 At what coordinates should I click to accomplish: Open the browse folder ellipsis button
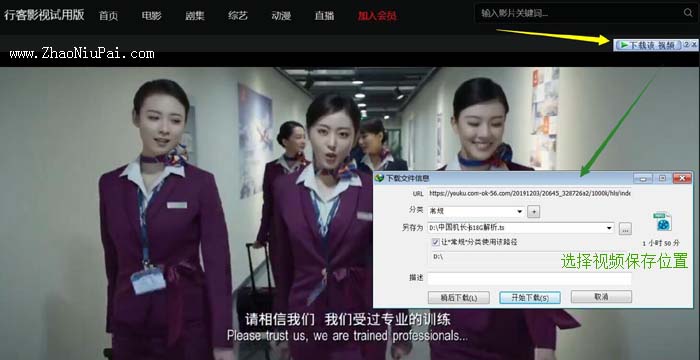point(625,229)
